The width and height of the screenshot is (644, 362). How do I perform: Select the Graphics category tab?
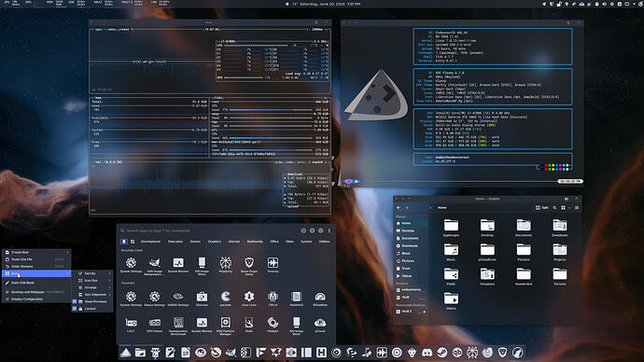(x=215, y=242)
